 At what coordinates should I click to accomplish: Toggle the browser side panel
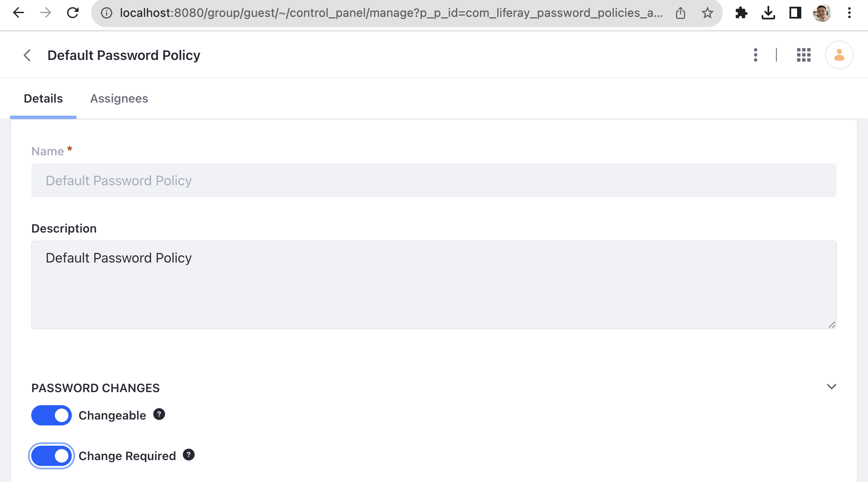[795, 13]
